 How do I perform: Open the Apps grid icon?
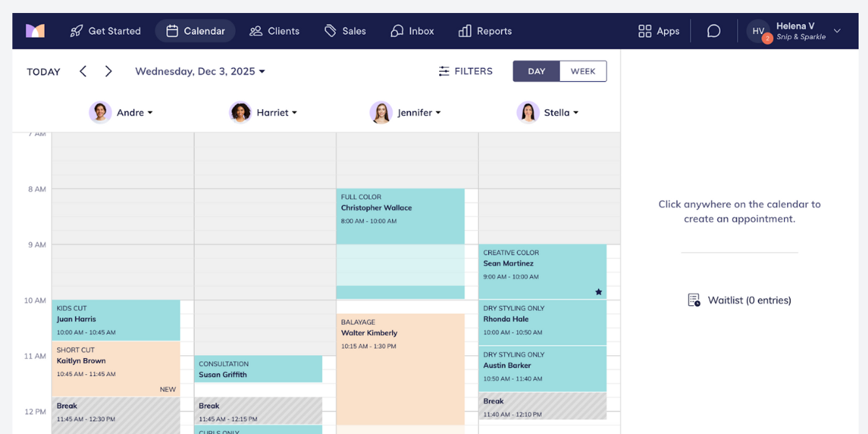coord(643,30)
